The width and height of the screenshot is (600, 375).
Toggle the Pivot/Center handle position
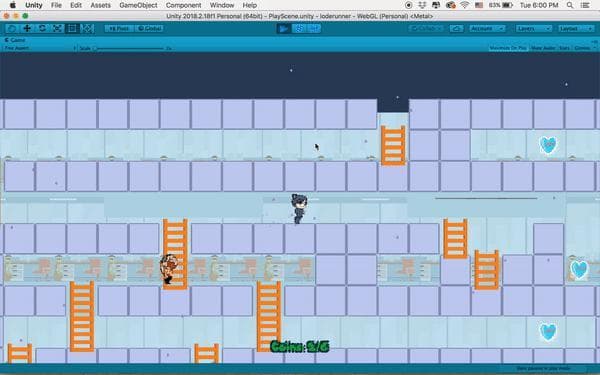pos(119,28)
